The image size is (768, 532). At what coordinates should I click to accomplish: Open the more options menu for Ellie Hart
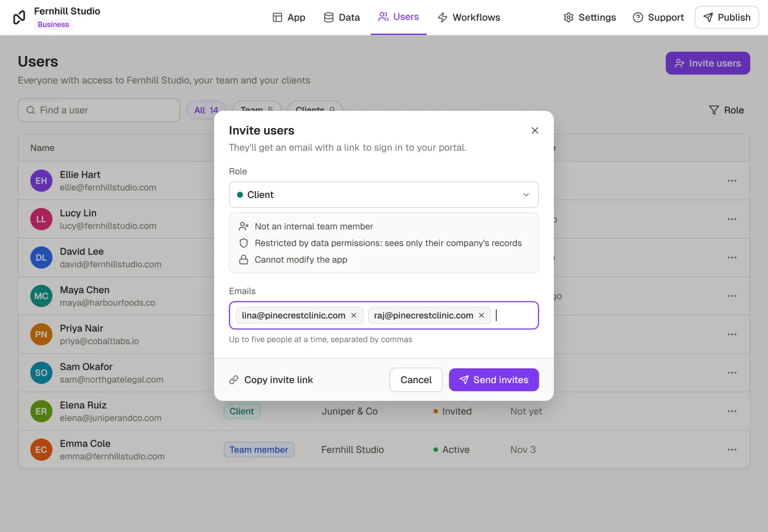click(x=732, y=181)
